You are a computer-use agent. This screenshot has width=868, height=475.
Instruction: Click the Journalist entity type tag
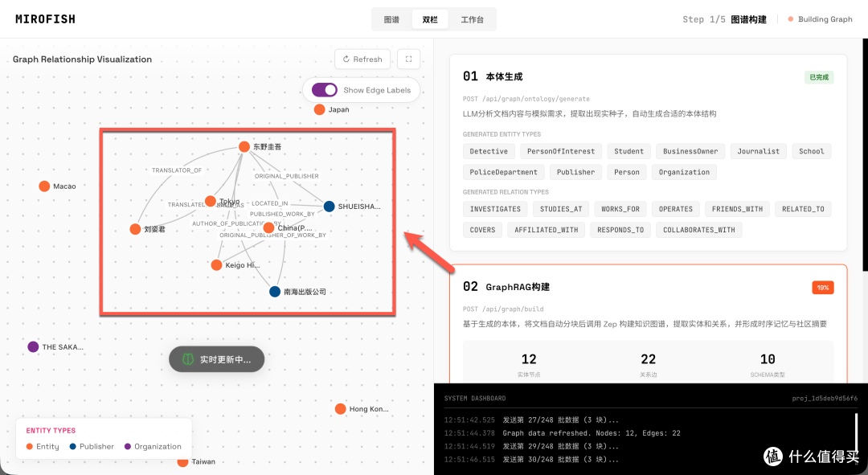point(759,151)
